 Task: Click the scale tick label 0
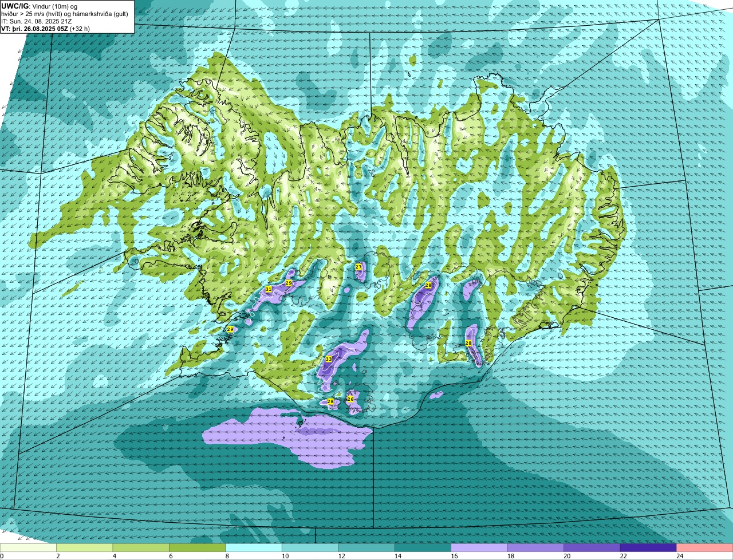coord(2,555)
